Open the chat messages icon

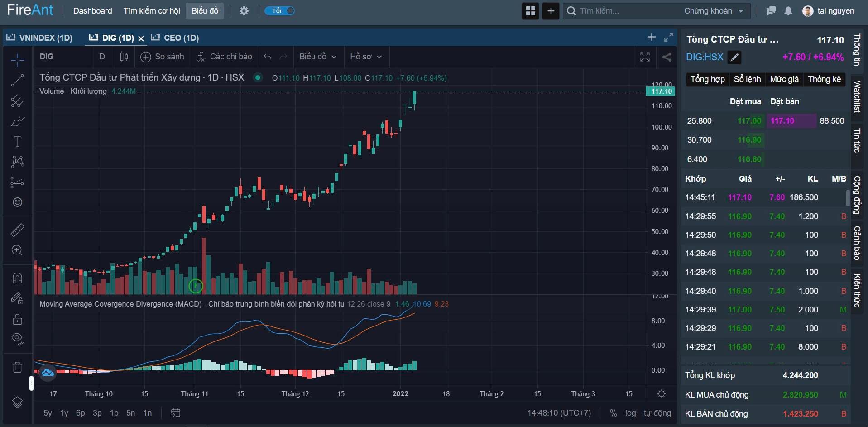tap(771, 11)
